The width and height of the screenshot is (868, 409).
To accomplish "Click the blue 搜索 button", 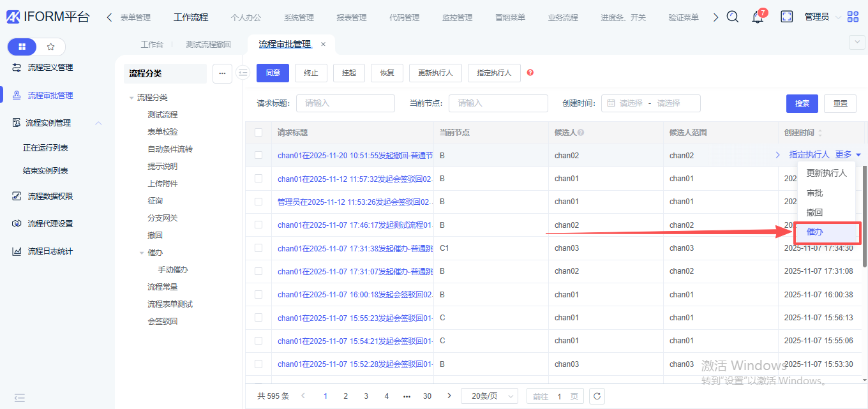I will [x=802, y=103].
